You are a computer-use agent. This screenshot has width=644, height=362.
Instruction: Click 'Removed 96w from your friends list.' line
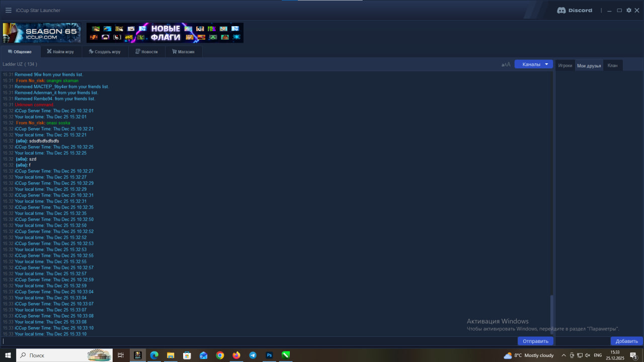point(49,74)
